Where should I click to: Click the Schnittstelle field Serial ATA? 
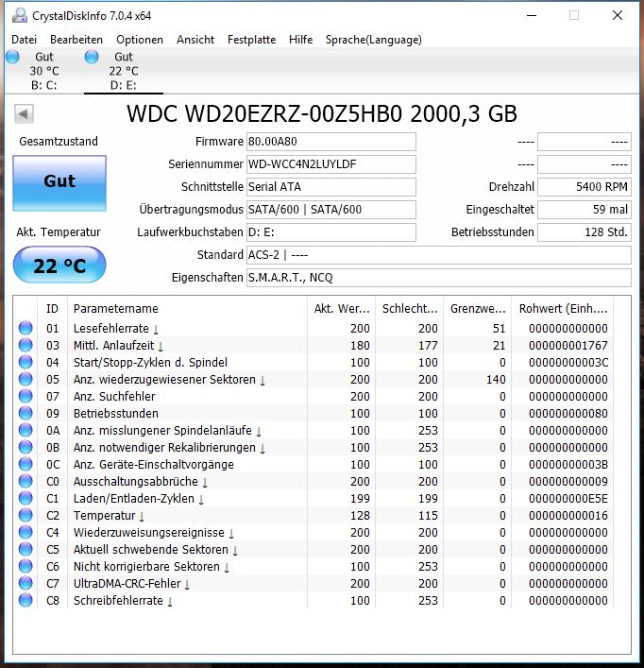331,186
